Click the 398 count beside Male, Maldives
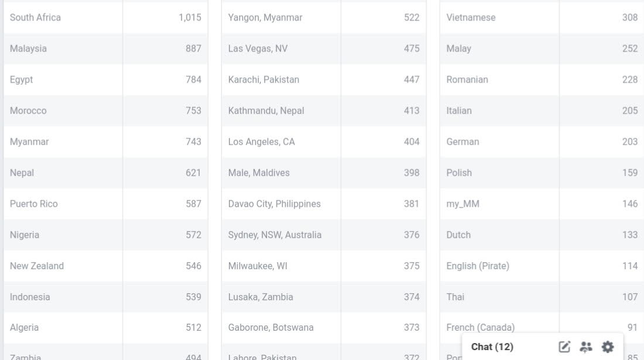The height and width of the screenshot is (360, 644). point(412,173)
